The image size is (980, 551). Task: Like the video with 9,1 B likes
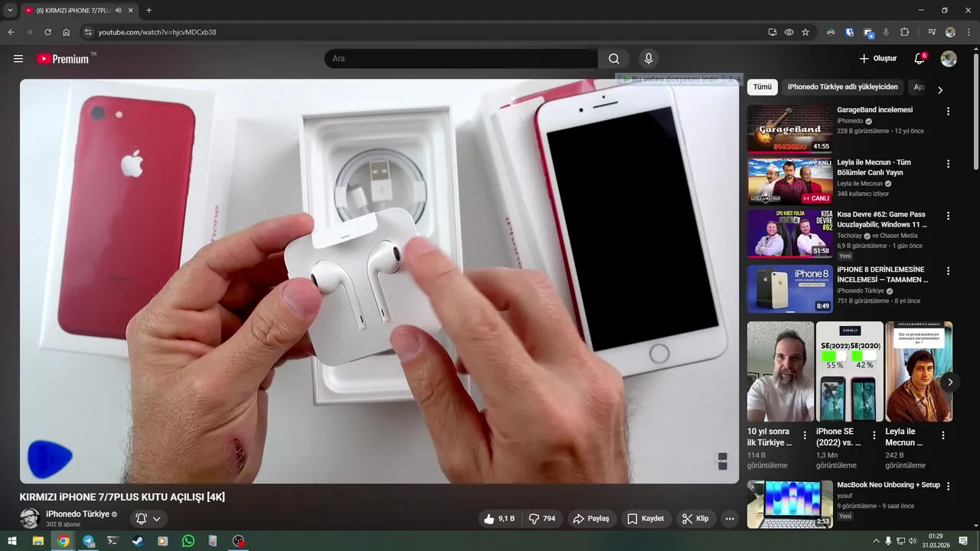[498, 519]
